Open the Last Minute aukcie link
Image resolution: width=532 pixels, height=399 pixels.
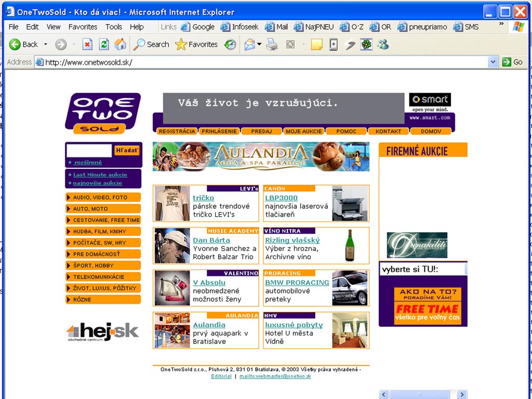tap(100, 175)
